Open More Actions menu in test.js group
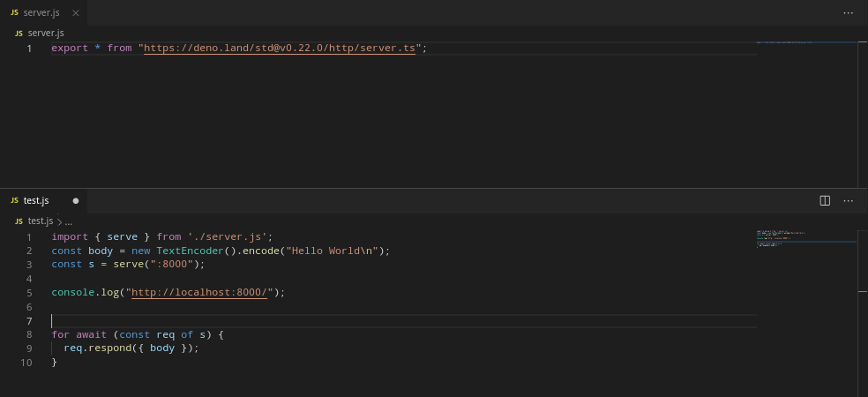This screenshot has width=868, height=397. (848, 200)
